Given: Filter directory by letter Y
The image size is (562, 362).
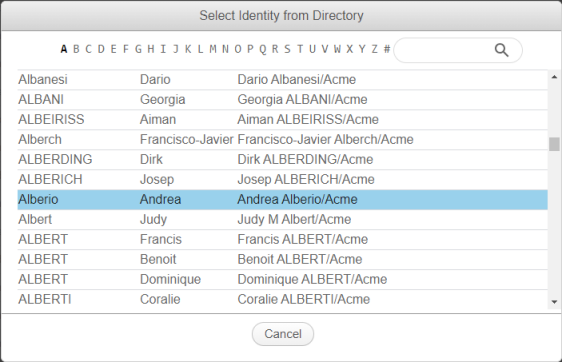Looking at the screenshot, I should pos(362,49).
